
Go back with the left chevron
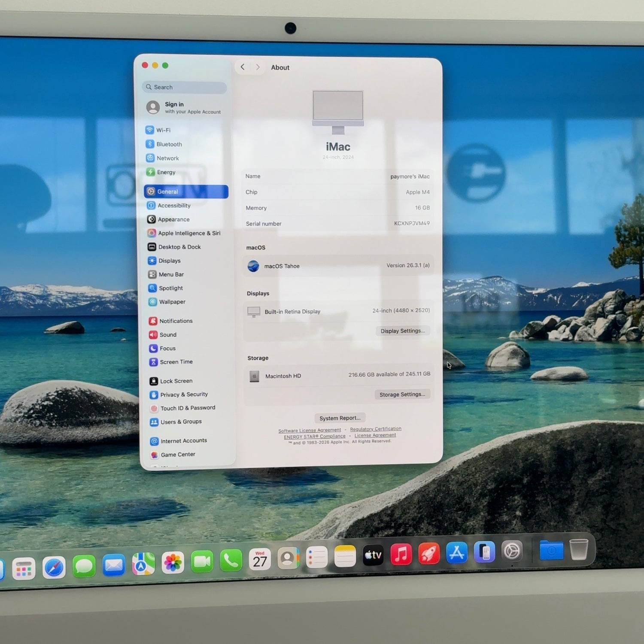point(243,67)
